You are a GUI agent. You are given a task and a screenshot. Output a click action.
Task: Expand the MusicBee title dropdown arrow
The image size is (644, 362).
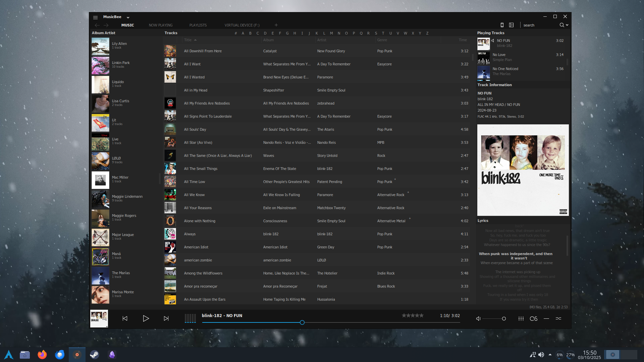tap(128, 17)
